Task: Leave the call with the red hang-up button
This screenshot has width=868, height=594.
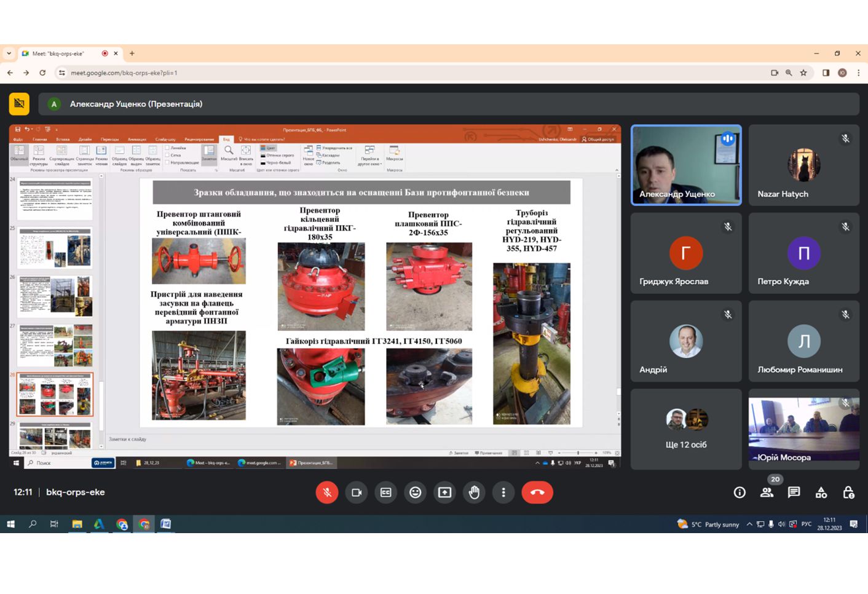Action: click(x=537, y=493)
